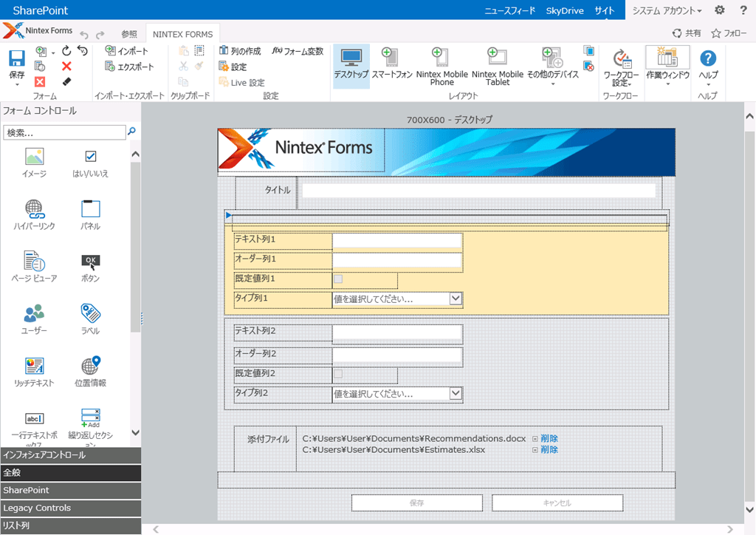The height and width of the screenshot is (535, 756).
Task: Toggle the 既定値列1 checkbox
Action: [x=338, y=279]
